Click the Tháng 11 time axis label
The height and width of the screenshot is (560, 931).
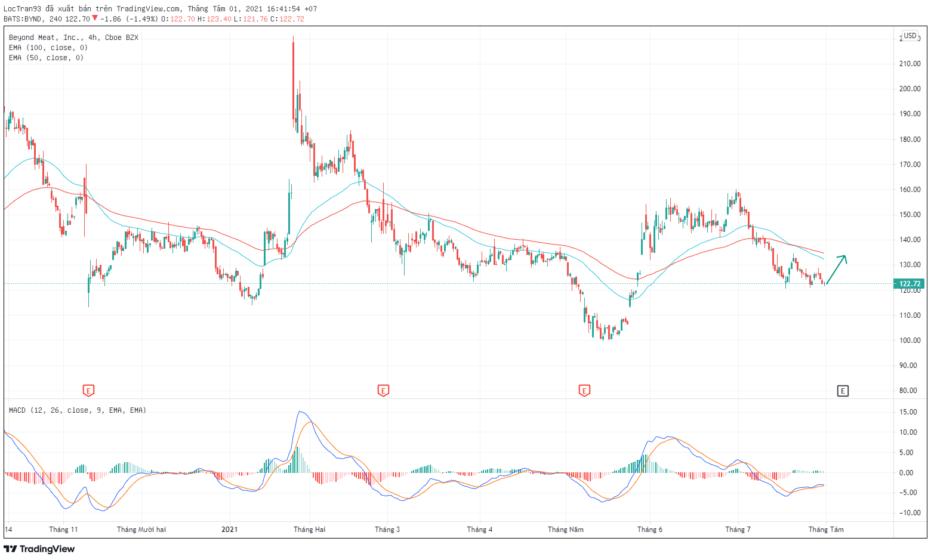click(x=63, y=530)
